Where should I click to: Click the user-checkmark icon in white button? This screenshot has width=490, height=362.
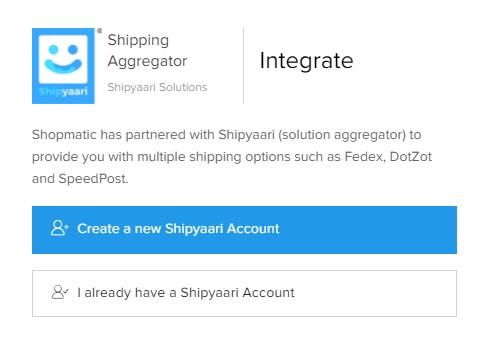pos(60,292)
